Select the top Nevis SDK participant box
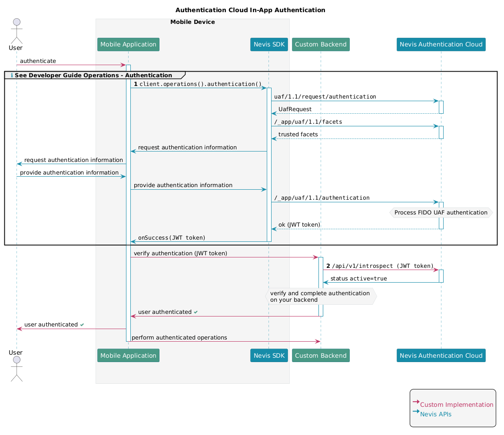Viewport: 504px width, 435px height. [x=269, y=44]
